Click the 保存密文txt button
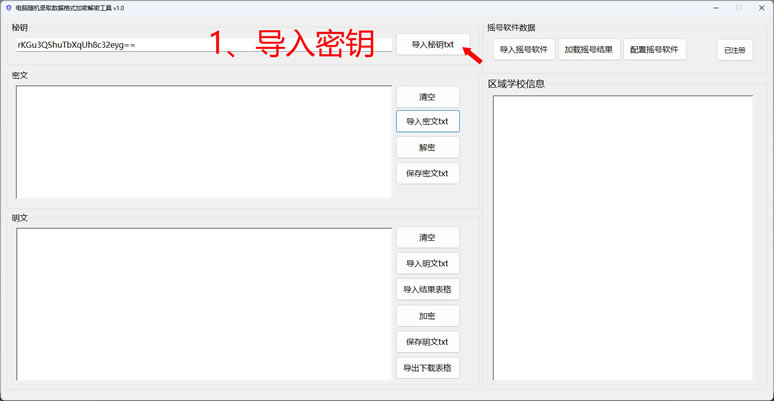The image size is (774, 401). tap(427, 173)
